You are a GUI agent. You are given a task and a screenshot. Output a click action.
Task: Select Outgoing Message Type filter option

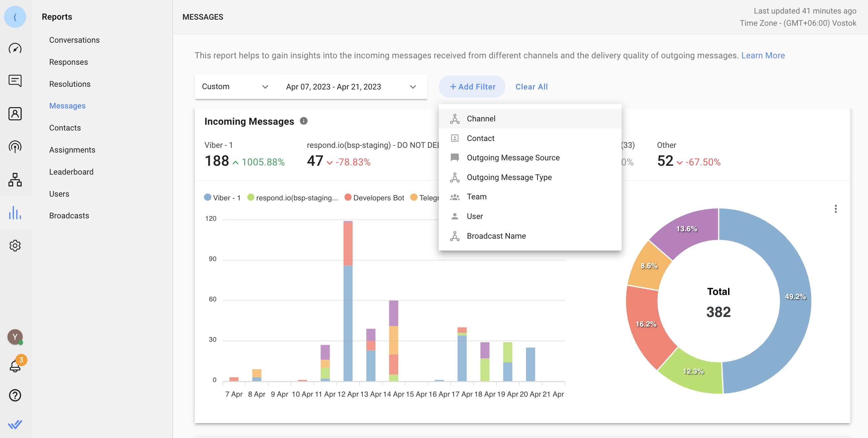[509, 177]
